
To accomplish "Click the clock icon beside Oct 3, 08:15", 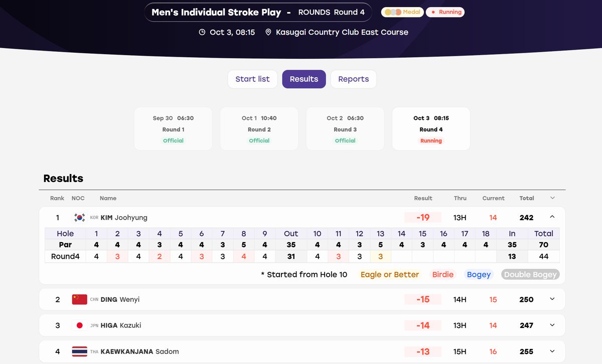I will (202, 32).
